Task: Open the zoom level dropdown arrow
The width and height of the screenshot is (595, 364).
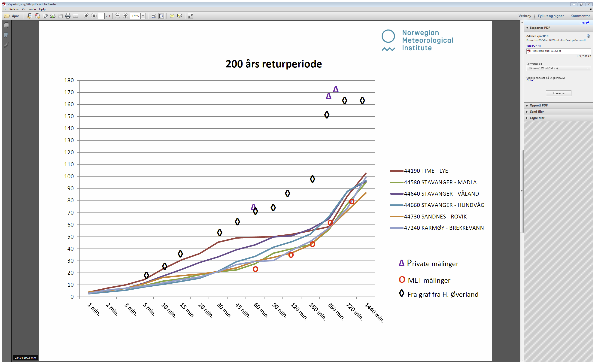Action: coord(143,16)
